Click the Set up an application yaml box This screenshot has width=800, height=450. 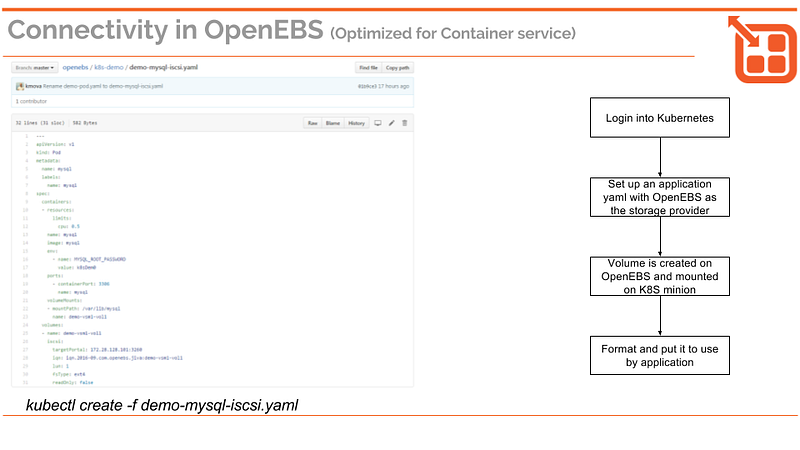[660, 197]
